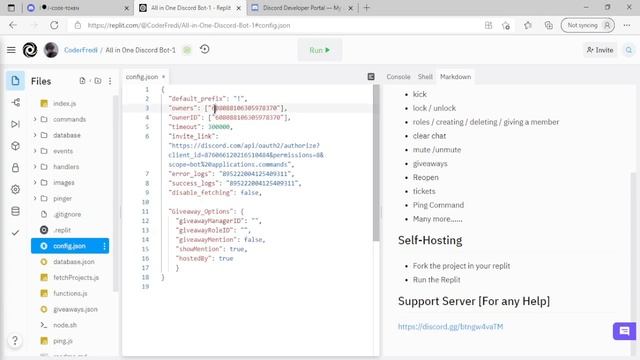Open the Help question mark icon
The image size is (640, 360).
click(15, 340)
